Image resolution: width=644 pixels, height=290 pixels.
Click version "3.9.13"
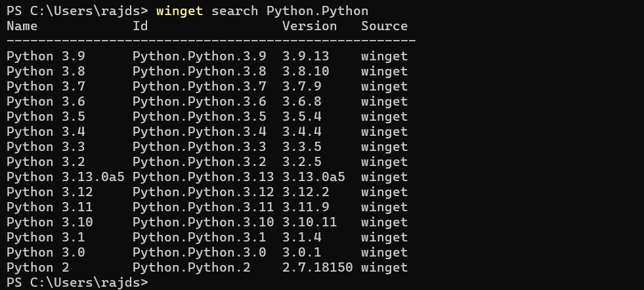305,56
